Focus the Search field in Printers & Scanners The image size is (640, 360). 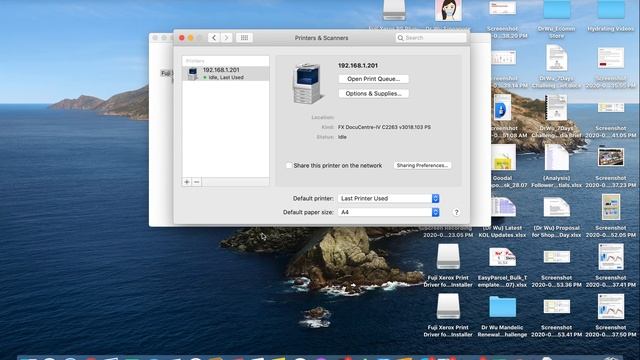[x=431, y=38]
